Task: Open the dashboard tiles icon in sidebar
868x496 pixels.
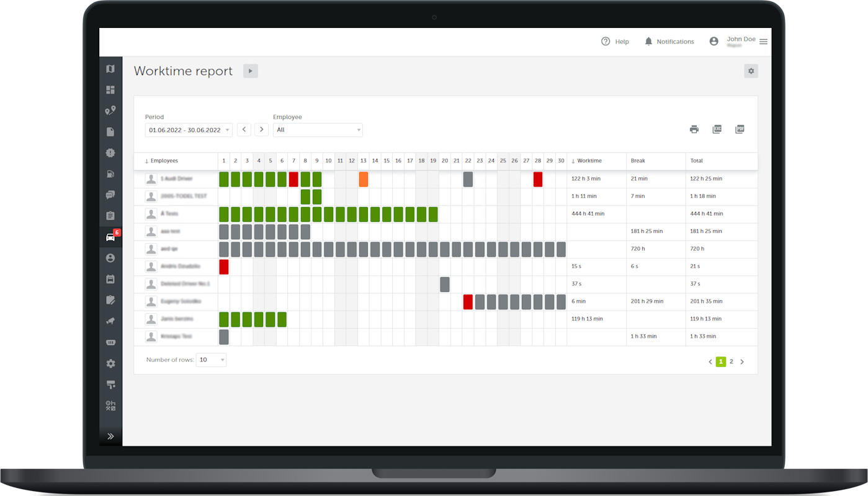Action: point(110,90)
